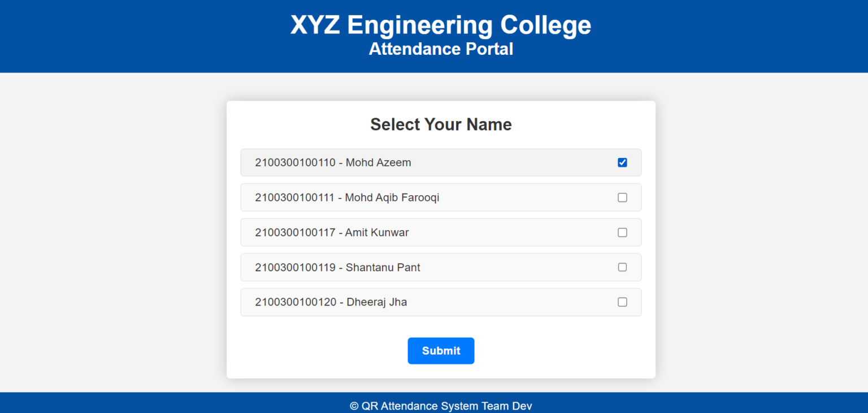Image resolution: width=868 pixels, height=413 pixels.
Task: Check the checkbox beside Mohd Aqib Farooqi
Action: click(622, 197)
